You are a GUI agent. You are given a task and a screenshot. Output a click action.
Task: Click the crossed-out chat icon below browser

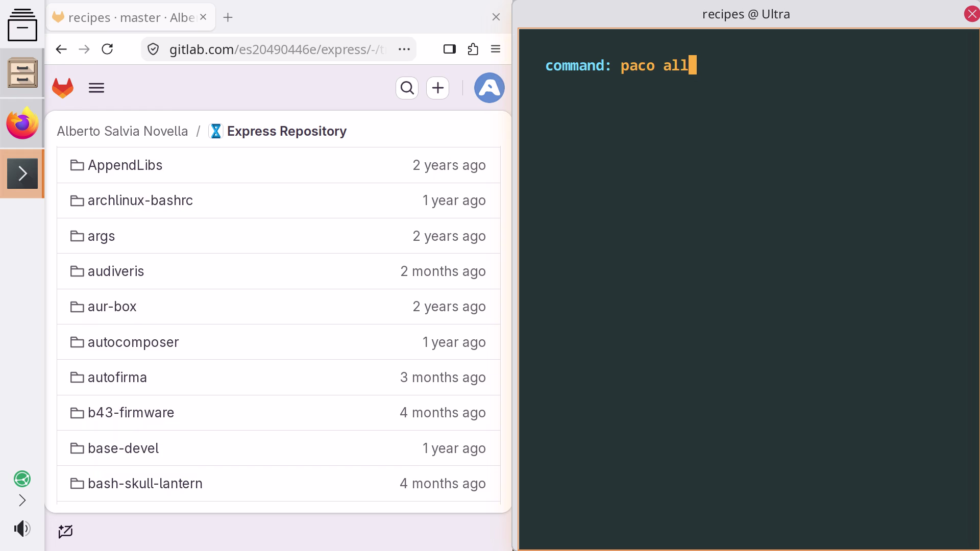(x=65, y=532)
